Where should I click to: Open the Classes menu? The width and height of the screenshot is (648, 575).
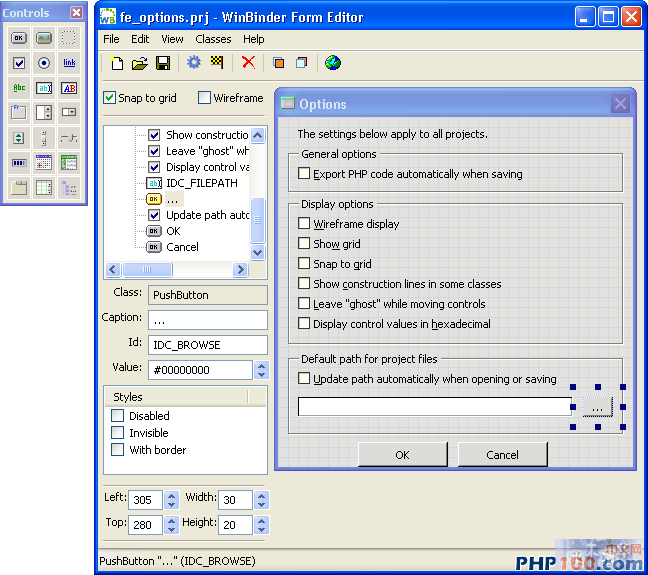213,39
